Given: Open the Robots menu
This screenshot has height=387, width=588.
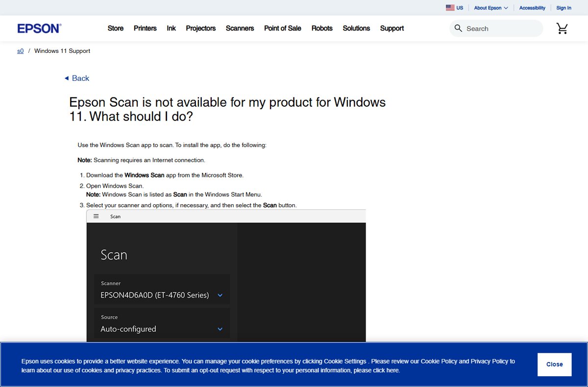Looking at the screenshot, I should coord(322,28).
